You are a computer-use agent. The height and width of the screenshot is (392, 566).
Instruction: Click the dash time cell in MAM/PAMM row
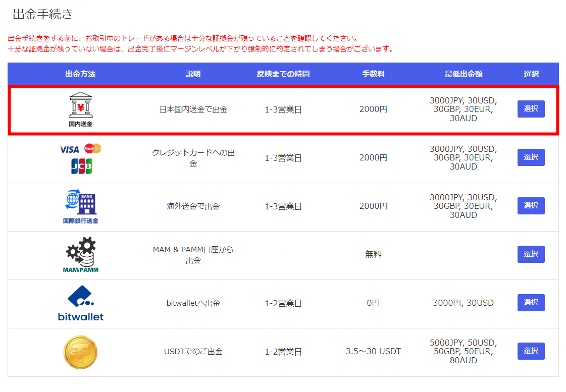283,255
